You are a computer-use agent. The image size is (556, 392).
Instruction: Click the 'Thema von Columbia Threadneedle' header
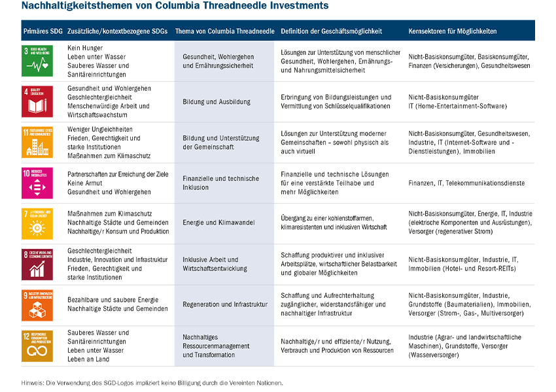pos(225,31)
